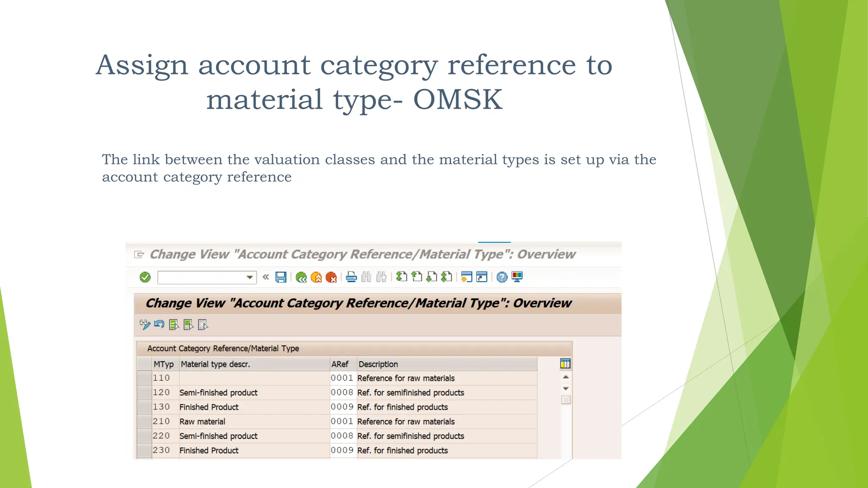Click the Display/Change glasses-and-pencil icon
Viewport: 868px width, 488px height.
click(x=145, y=325)
